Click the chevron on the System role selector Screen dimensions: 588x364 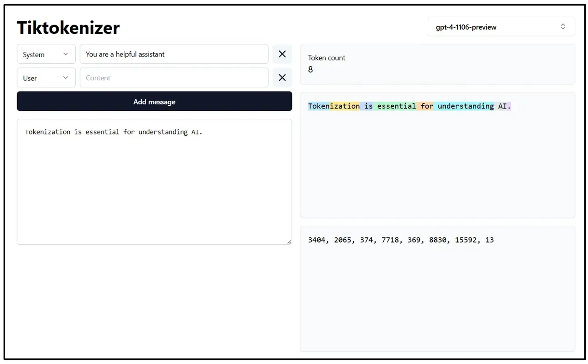click(x=66, y=54)
